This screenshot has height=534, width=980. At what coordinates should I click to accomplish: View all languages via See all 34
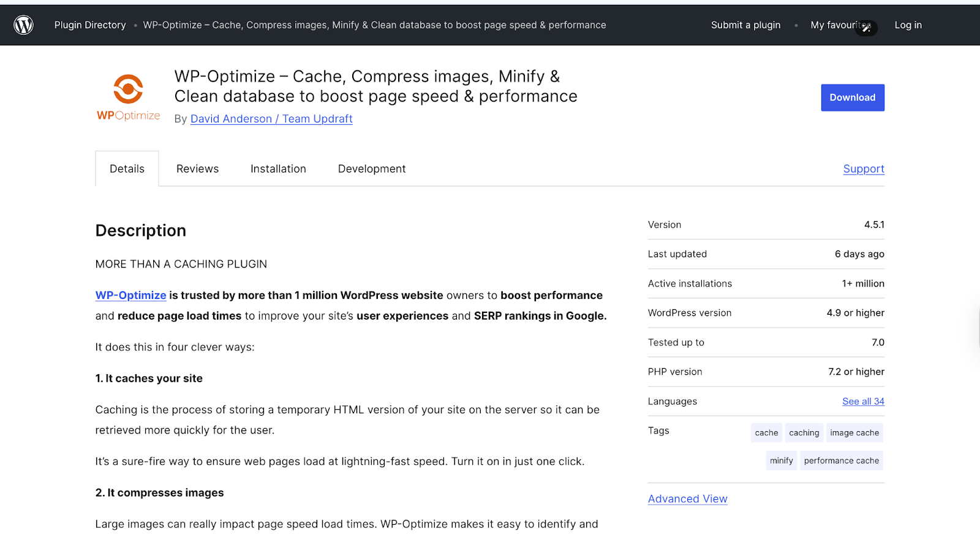[863, 401]
